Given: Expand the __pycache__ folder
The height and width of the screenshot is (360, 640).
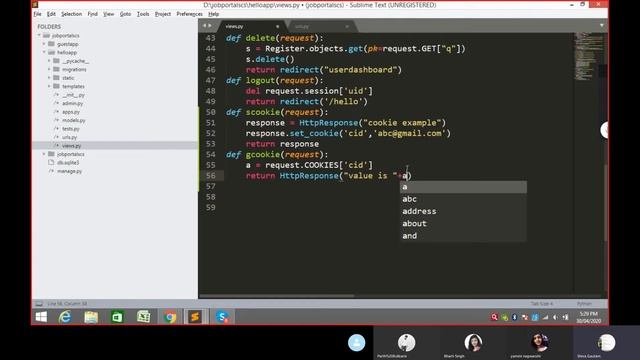Looking at the screenshot, I should coord(49,61).
